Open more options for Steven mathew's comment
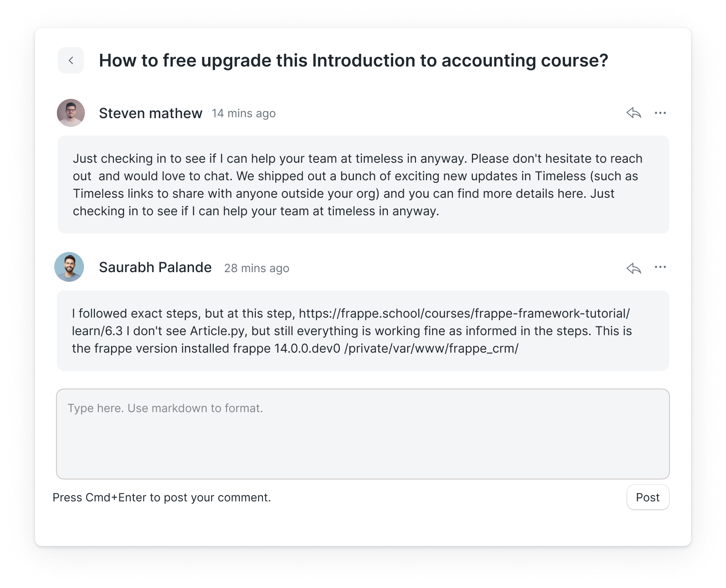Screen dimensions: 726x588 tap(660, 113)
